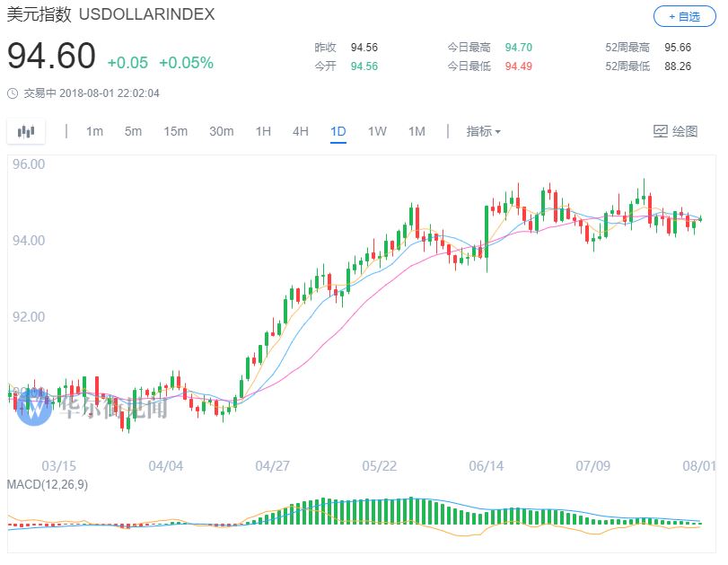Open the 指标 indicators dropdown

483,131
